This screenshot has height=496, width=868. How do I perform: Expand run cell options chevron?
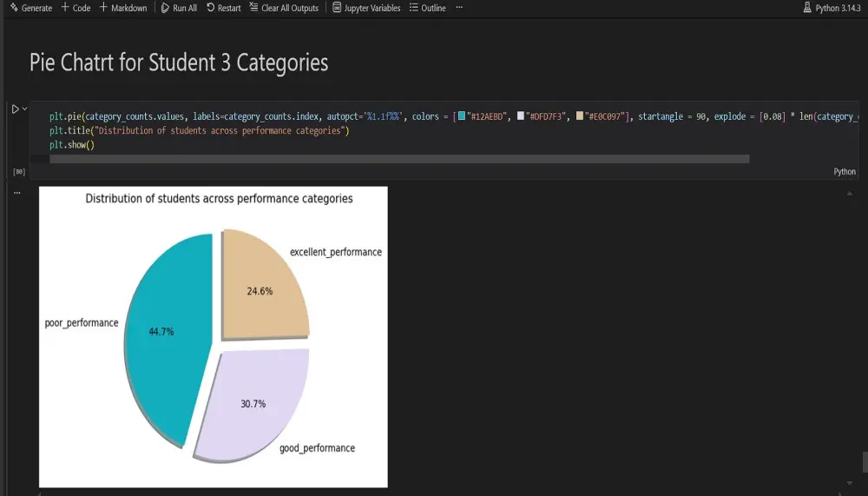[x=25, y=109]
